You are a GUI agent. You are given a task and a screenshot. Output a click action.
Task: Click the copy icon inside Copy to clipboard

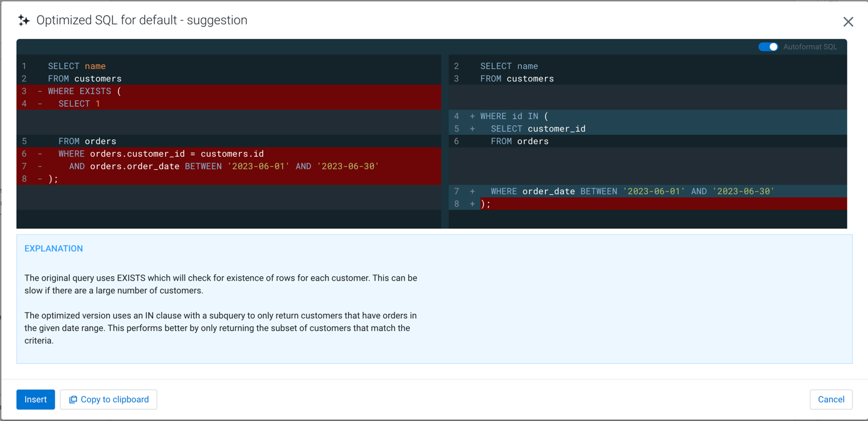73,399
